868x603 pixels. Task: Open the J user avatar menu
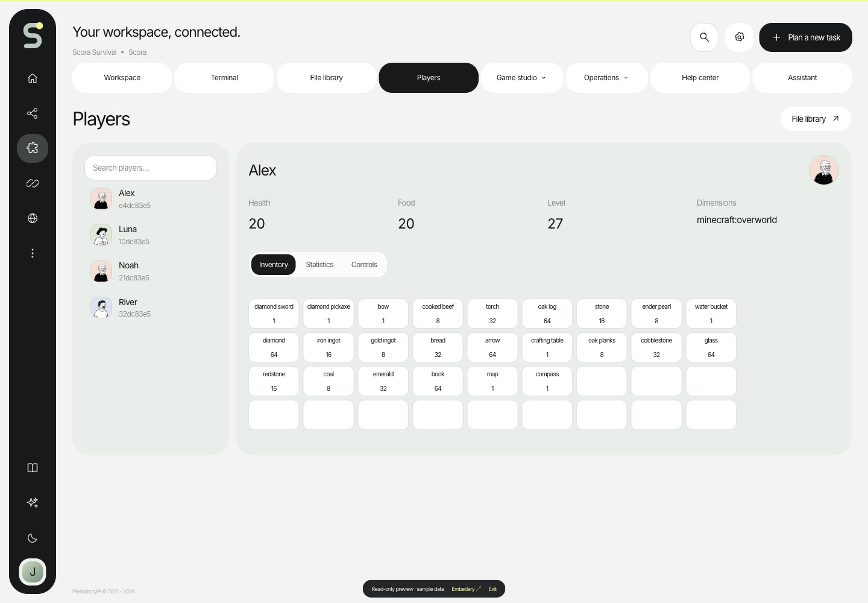pyautogui.click(x=33, y=572)
